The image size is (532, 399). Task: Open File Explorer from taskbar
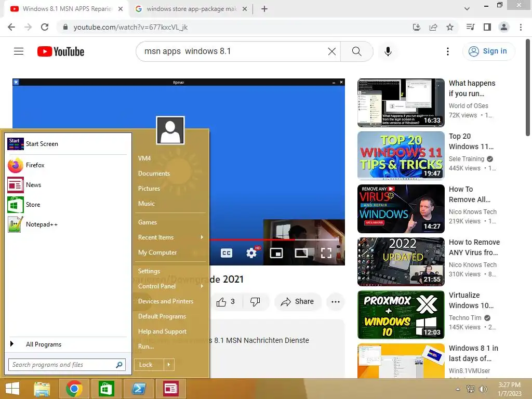coord(42,389)
